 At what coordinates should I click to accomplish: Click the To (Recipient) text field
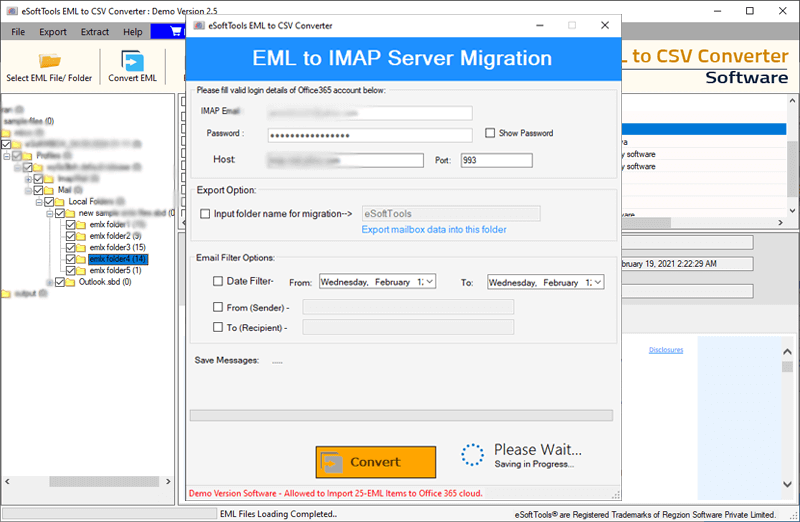[x=408, y=327]
